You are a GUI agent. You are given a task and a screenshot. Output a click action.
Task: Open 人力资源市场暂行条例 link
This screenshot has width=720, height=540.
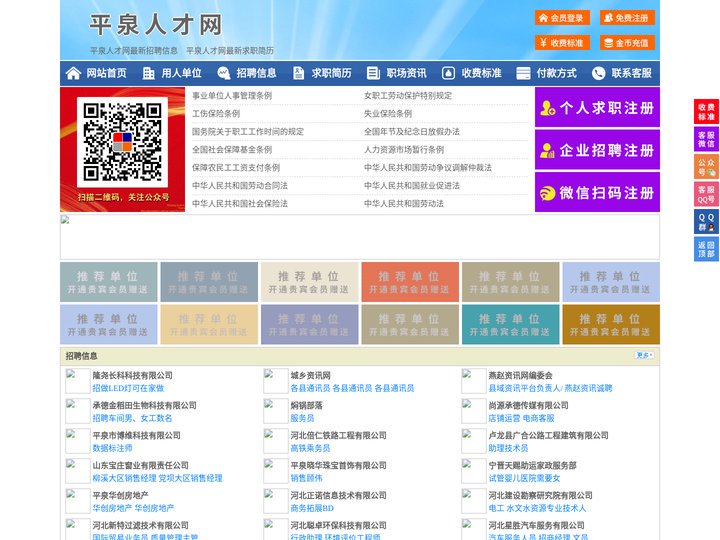(404, 149)
